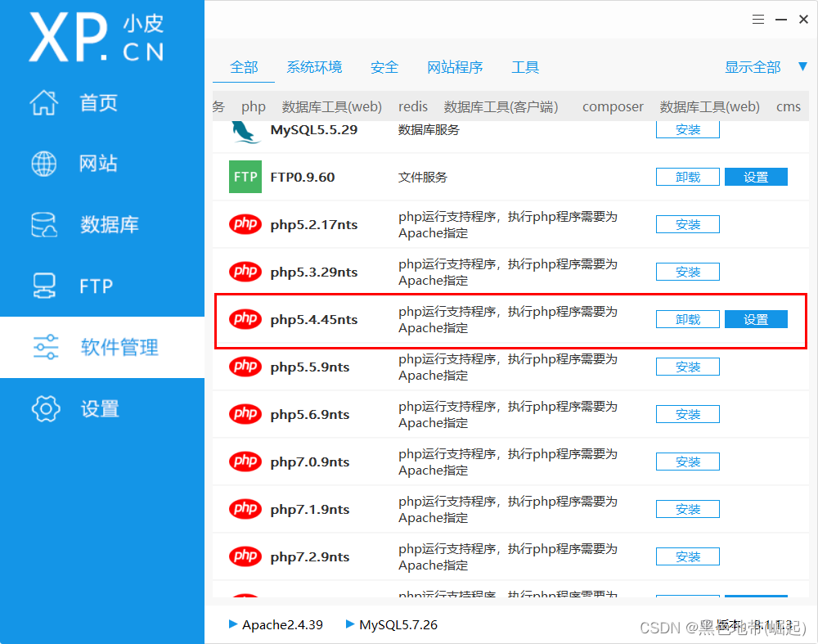Viewport: 818px width, 644px height.
Task: Click the 数据库服务 description text
Action: point(429,130)
